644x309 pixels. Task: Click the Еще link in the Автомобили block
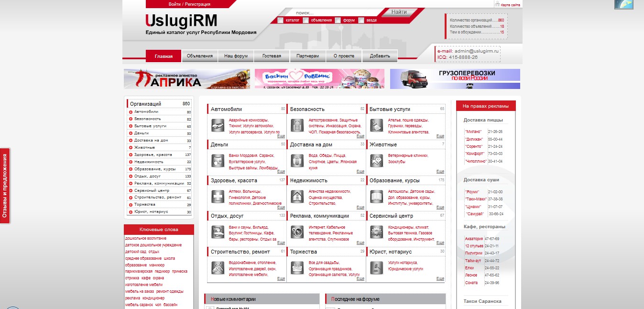[x=281, y=136]
